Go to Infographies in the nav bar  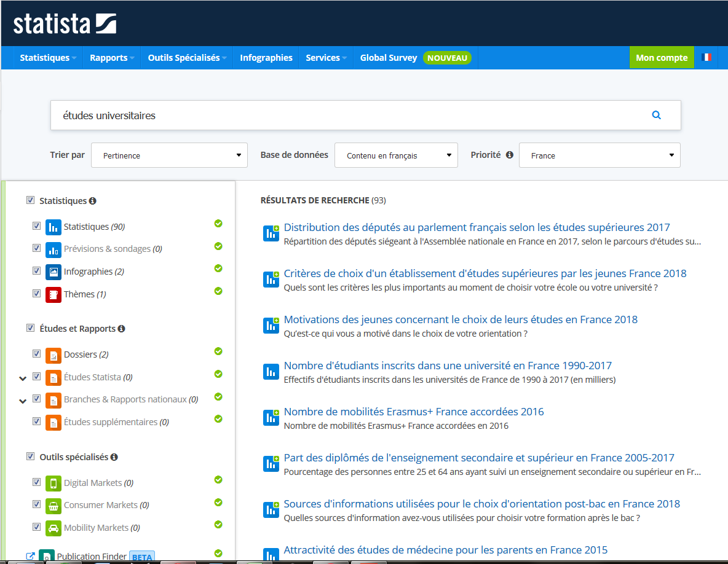point(266,58)
